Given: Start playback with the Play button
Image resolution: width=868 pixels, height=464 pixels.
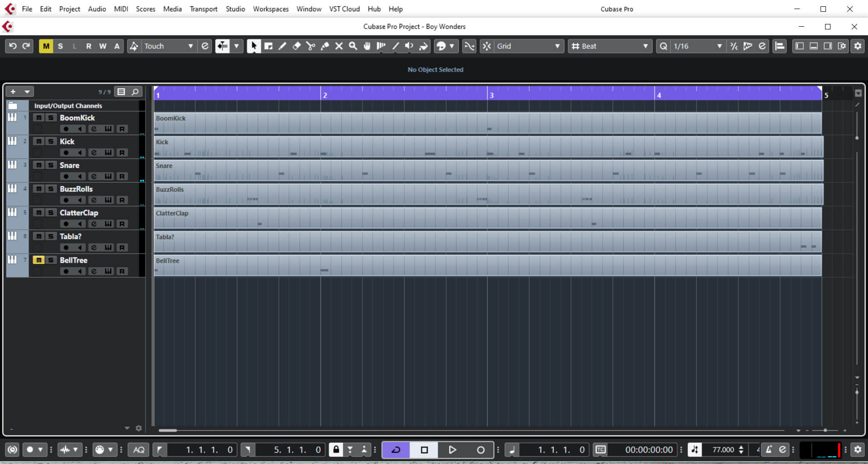Looking at the screenshot, I should point(452,450).
